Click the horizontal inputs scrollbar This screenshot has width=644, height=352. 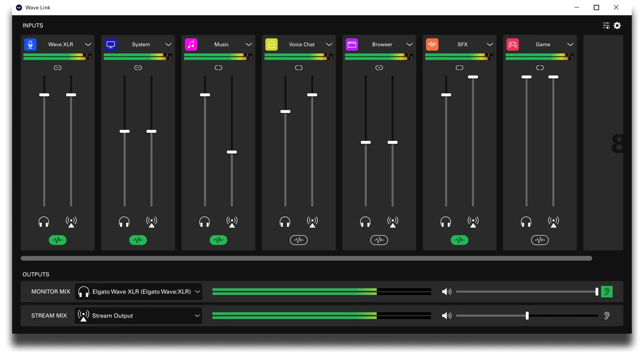point(306,258)
